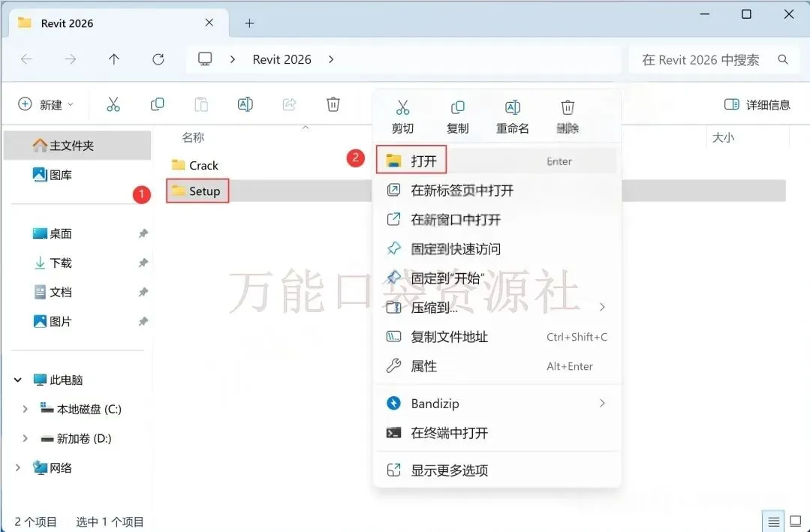The width and height of the screenshot is (810, 532).
Task: Unpin 文档 from quick access
Action: (143, 293)
